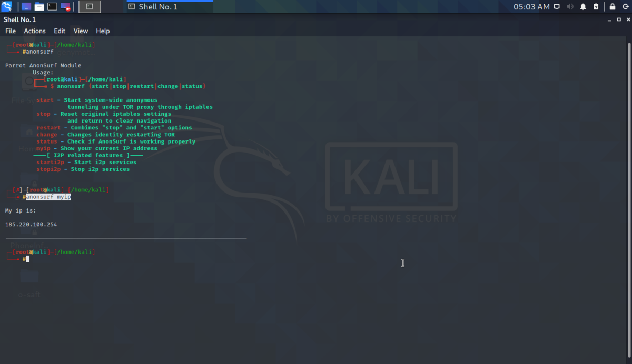Click 'Reset original iptables settings' line
This screenshot has width=632, height=364.
click(116, 114)
